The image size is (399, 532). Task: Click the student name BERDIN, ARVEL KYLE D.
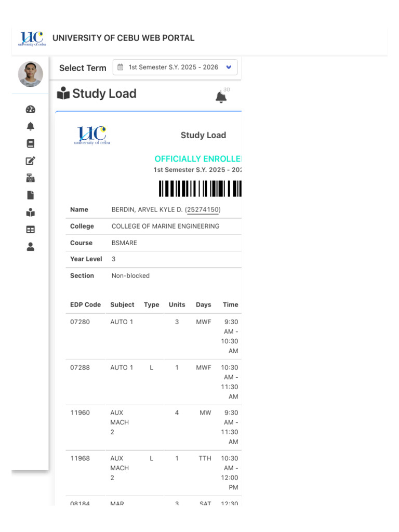147,210
